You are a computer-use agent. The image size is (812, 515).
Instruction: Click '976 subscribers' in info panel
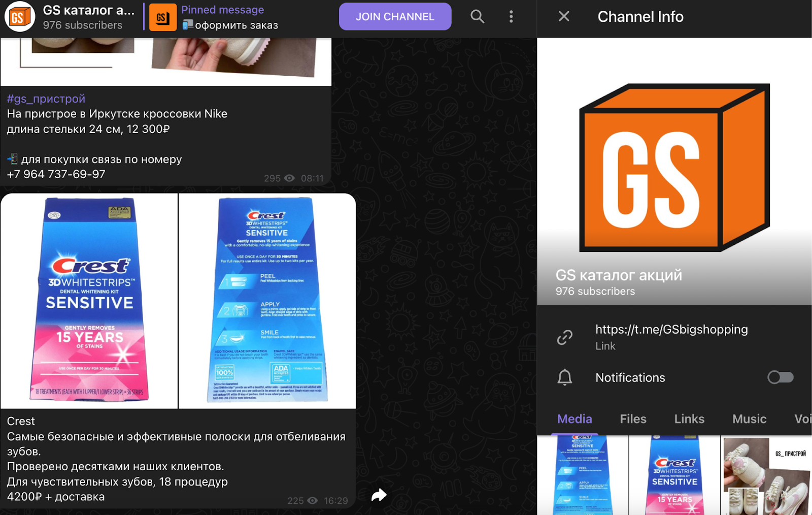595,291
